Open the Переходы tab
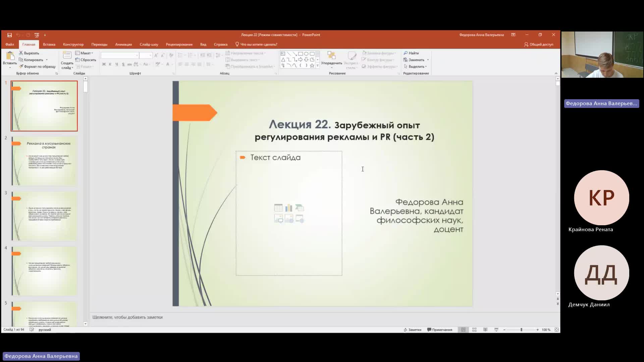 point(99,44)
